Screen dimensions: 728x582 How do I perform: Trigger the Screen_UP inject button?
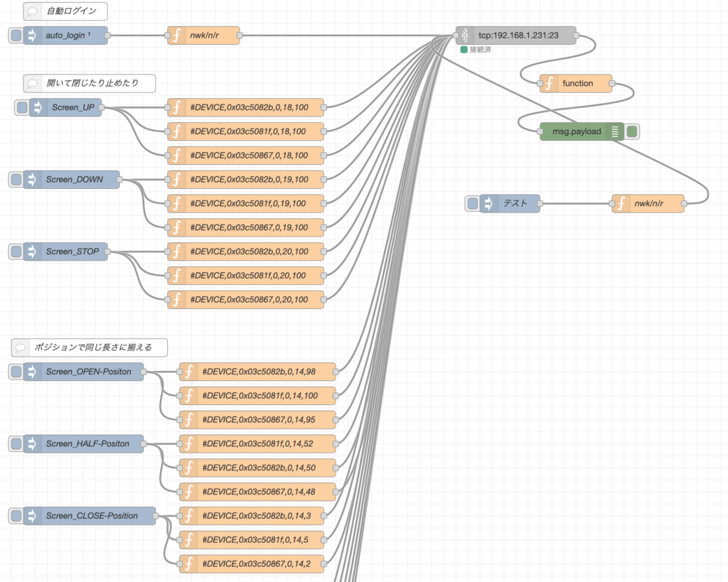pos(22,107)
